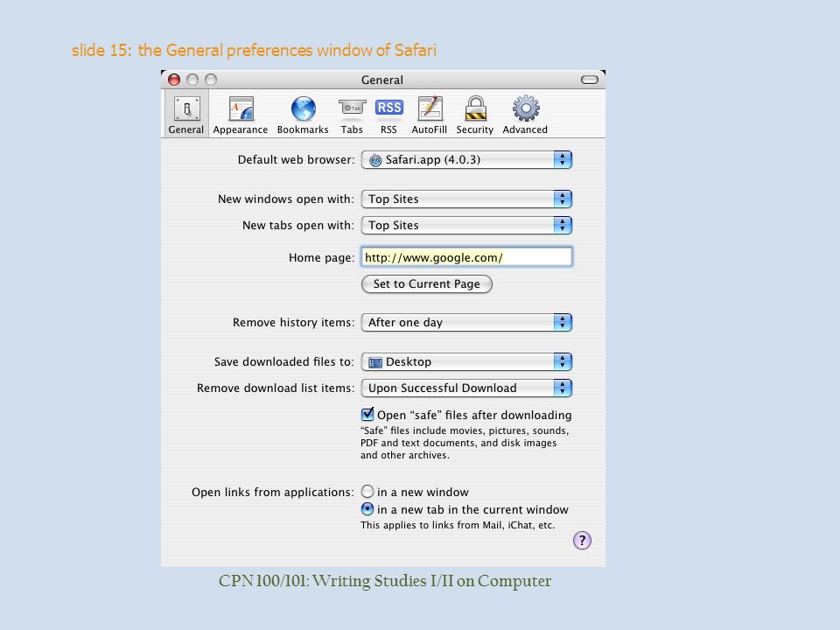Click the purple help question mark button
This screenshot has height=630, width=840.
click(582, 540)
